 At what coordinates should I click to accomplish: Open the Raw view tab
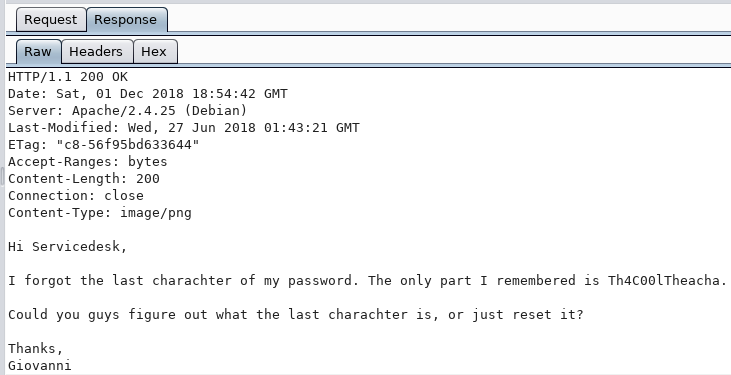click(x=38, y=52)
